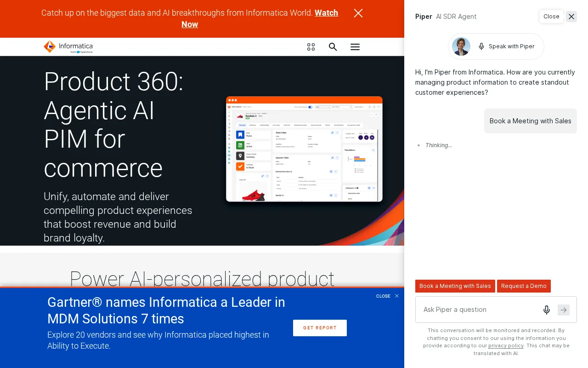View the Product 360 dashboard screenshot
588x368 pixels.
304,149
